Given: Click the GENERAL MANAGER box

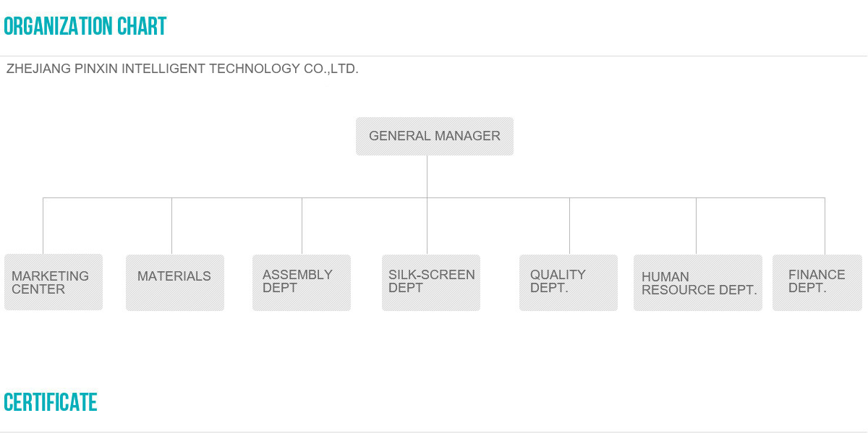Looking at the screenshot, I should tap(435, 136).
